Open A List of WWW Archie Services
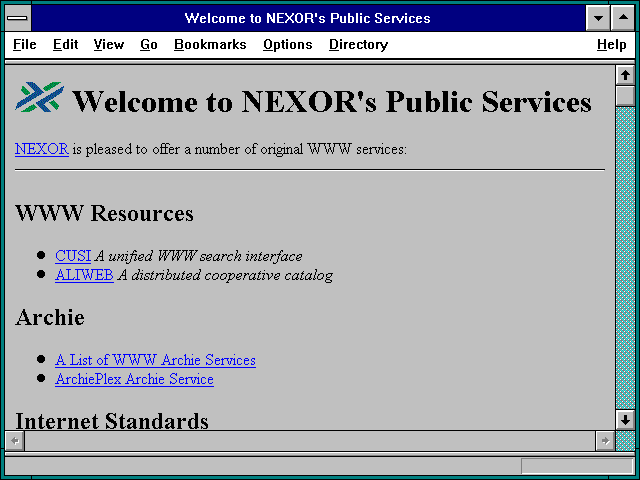The image size is (640, 480). click(x=156, y=360)
